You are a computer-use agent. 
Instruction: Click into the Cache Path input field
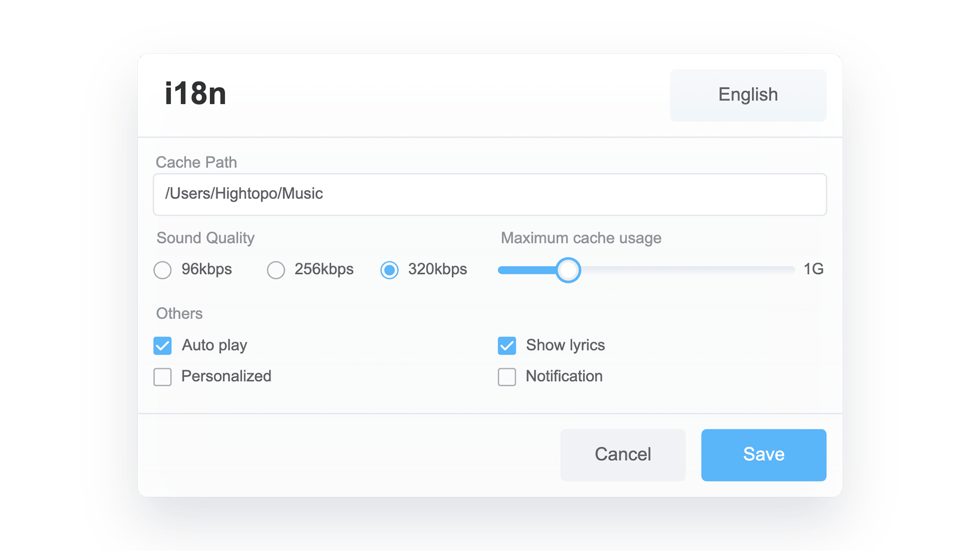point(489,194)
